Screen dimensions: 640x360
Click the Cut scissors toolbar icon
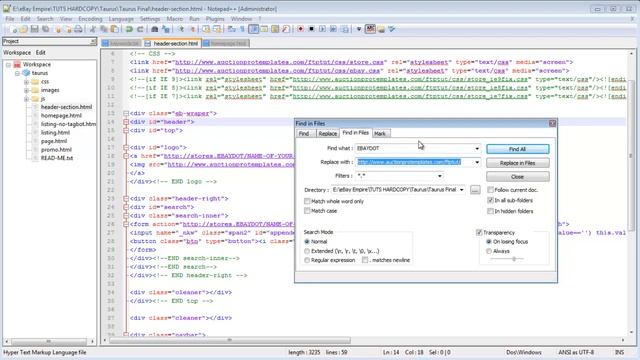tap(93, 29)
